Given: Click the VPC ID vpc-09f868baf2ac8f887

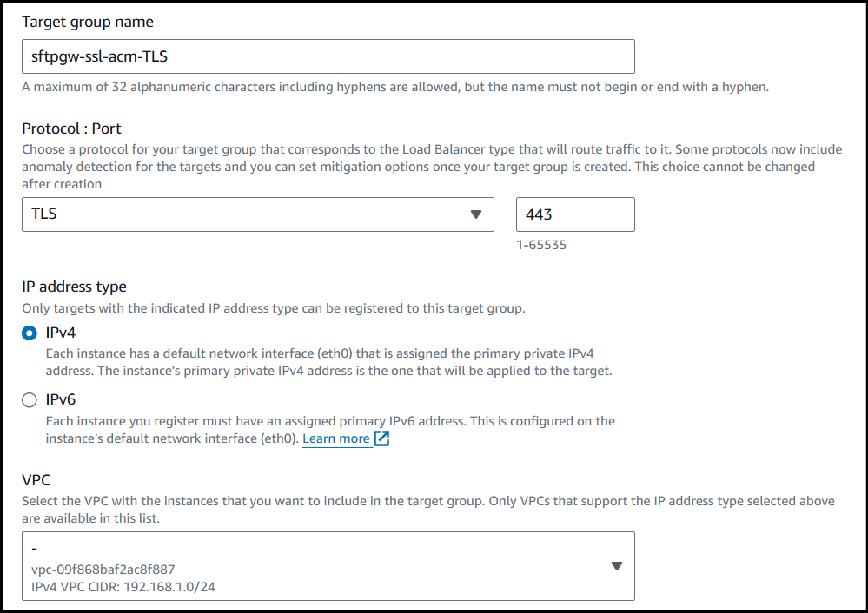Looking at the screenshot, I should (x=103, y=570).
